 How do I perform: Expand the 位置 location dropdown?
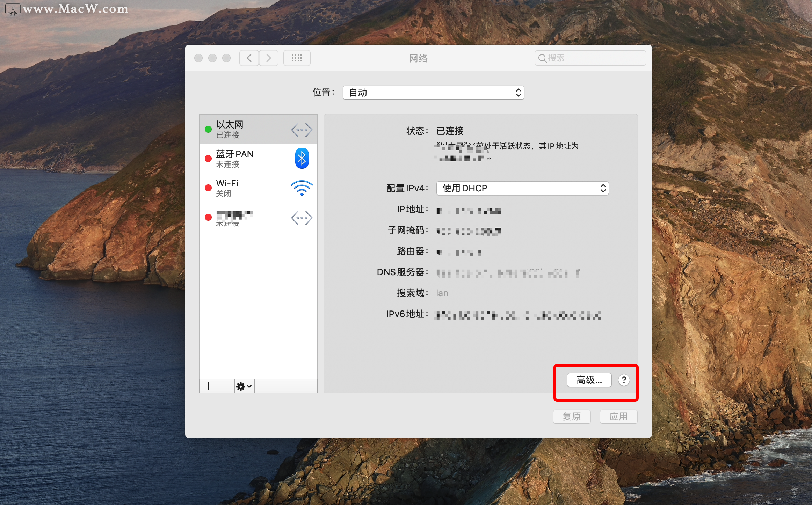433,93
